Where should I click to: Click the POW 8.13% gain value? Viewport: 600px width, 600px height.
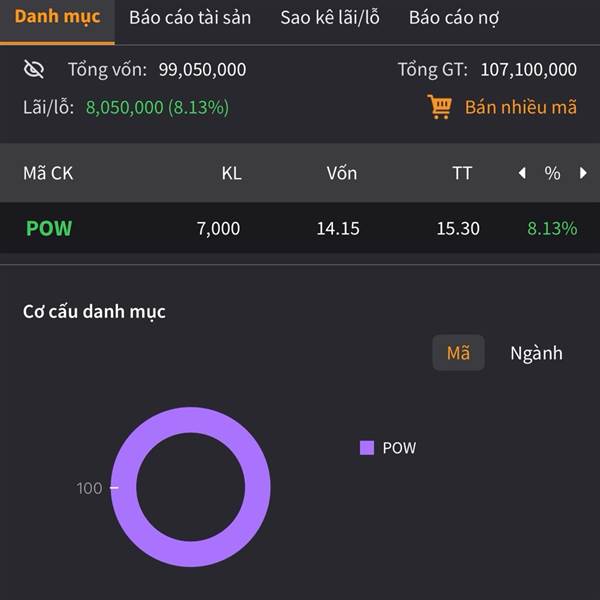click(x=552, y=228)
